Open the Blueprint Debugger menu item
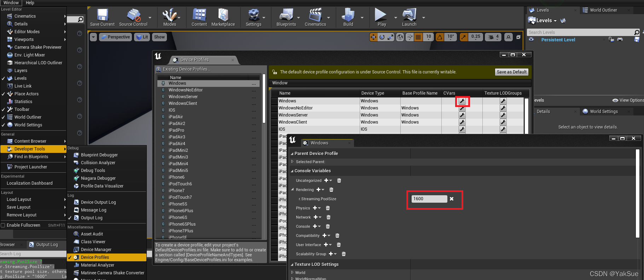This screenshot has width=644, height=280. coord(107,155)
